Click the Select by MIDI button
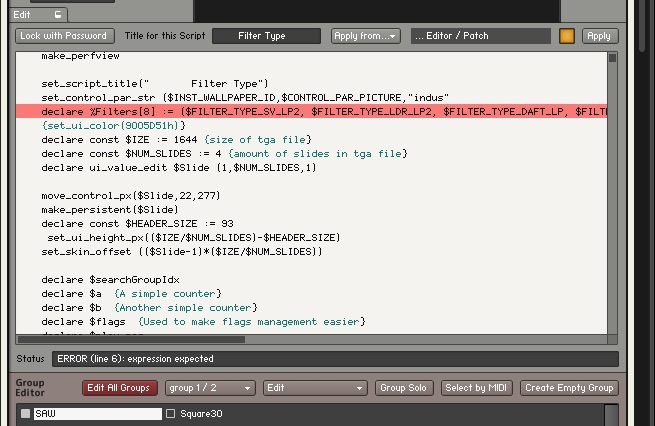The height and width of the screenshot is (426, 655). click(476, 388)
